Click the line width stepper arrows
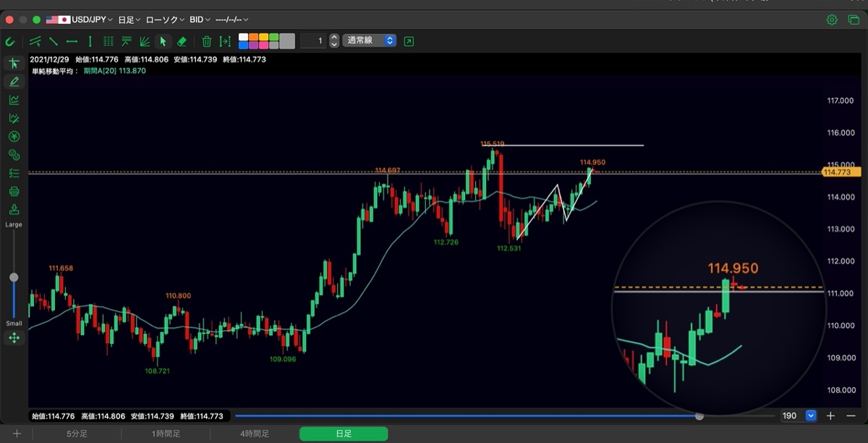868x443 pixels. pyautogui.click(x=334, y=41)
